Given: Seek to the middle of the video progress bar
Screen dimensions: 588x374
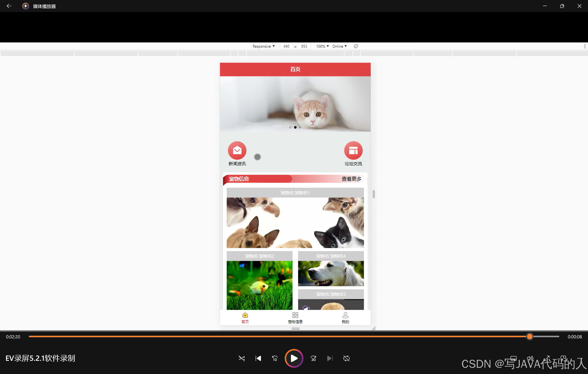Looking at the screenshot, I should [x=294, y=336].
